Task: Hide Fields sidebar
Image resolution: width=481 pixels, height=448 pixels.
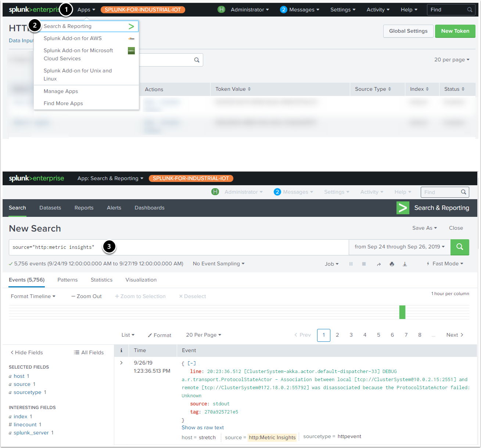Action: 26,352
